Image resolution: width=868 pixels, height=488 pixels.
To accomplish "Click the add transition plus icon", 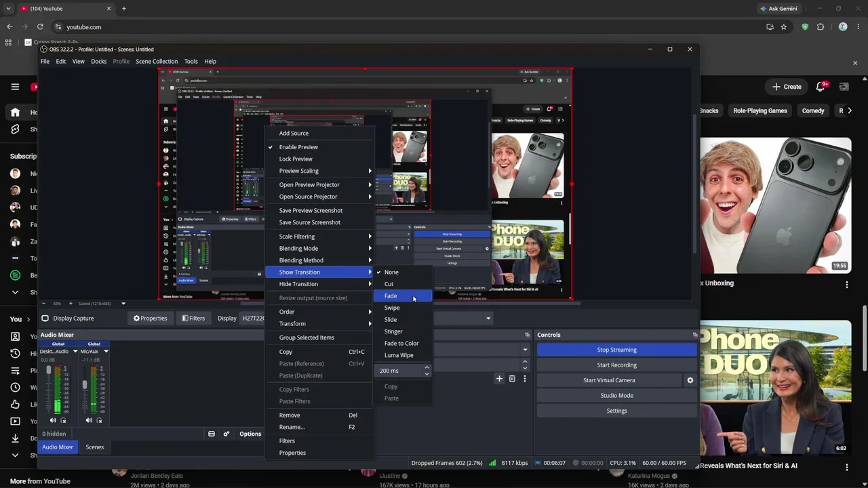I will coord(499,379).
